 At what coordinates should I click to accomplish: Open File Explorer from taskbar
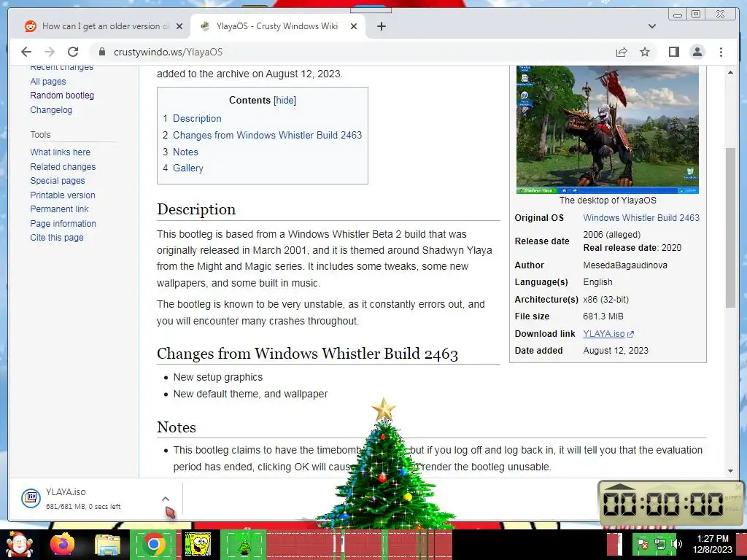point(107,545)
